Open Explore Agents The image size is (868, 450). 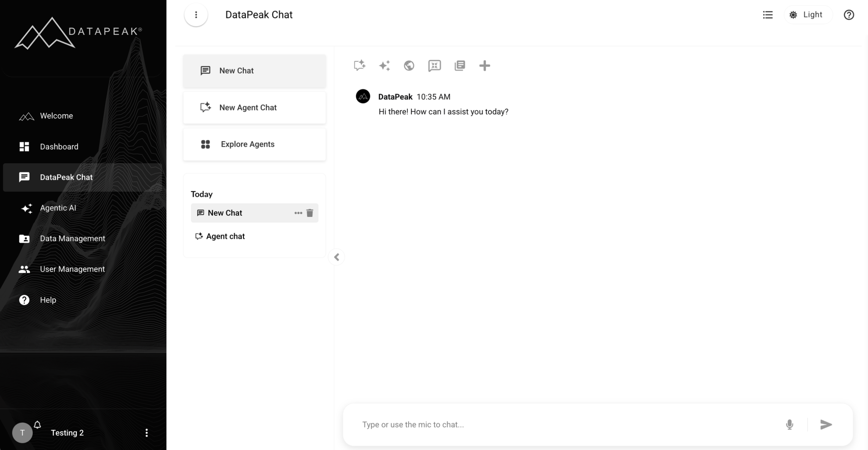click(x=254, y=144)
